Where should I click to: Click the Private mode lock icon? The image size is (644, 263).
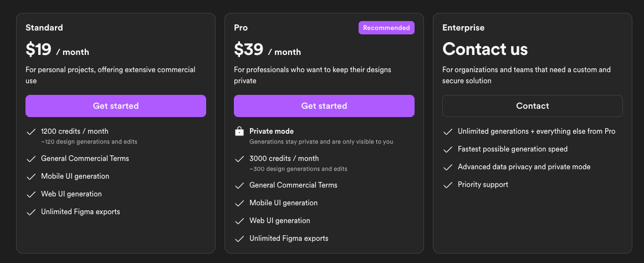pyautogui.click(x=239, y=131)
